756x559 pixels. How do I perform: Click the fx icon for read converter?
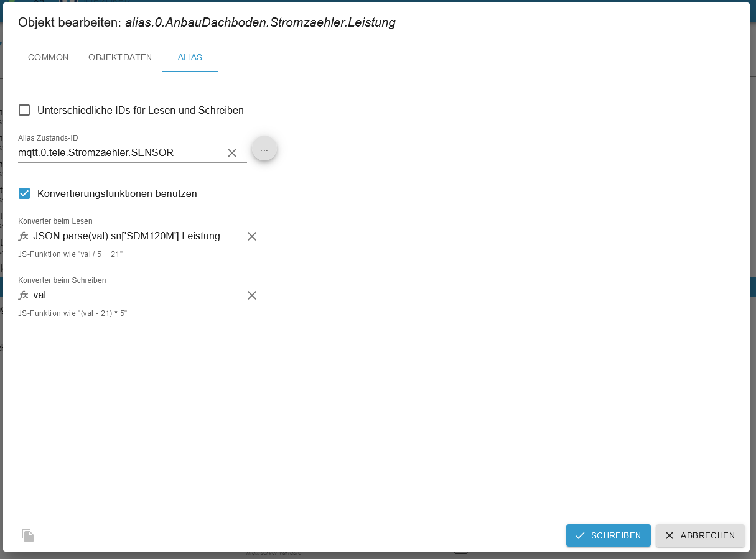[24, 236]
